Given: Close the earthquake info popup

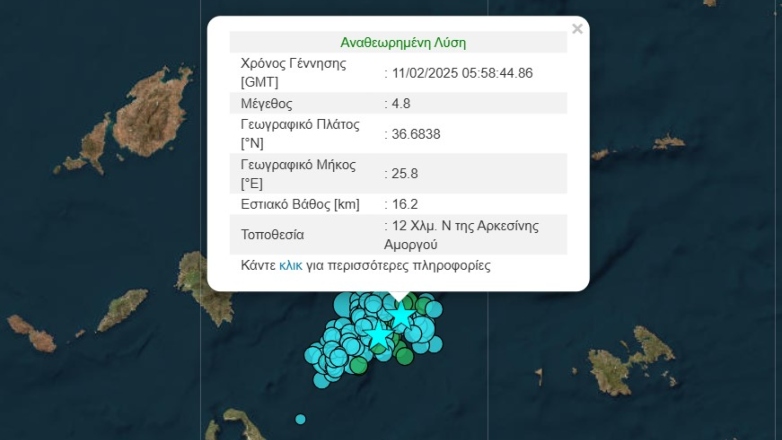Looking at the screenshot, I should tap(577, 29).
